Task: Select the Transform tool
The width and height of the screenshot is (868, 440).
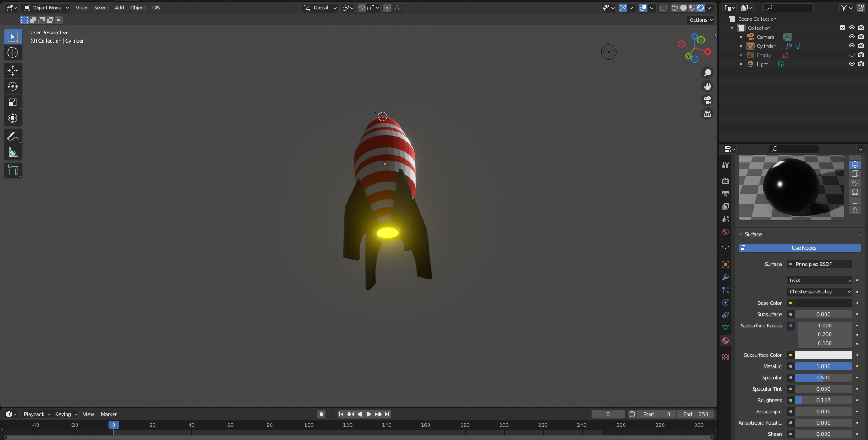Action: pos(13,118)
